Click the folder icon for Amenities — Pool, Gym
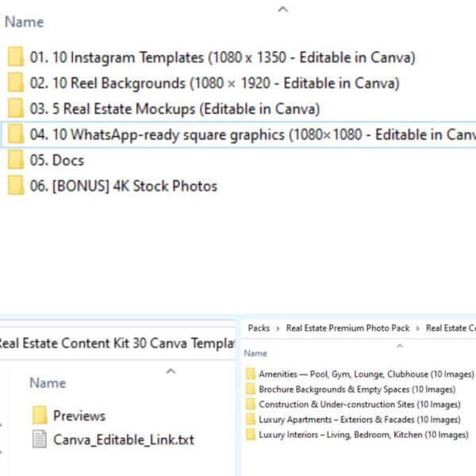476x476 pixels. coord(251,374)
